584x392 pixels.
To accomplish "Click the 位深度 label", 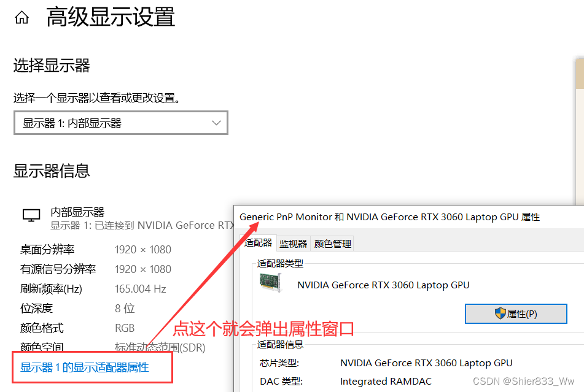I will click(36, 309).
